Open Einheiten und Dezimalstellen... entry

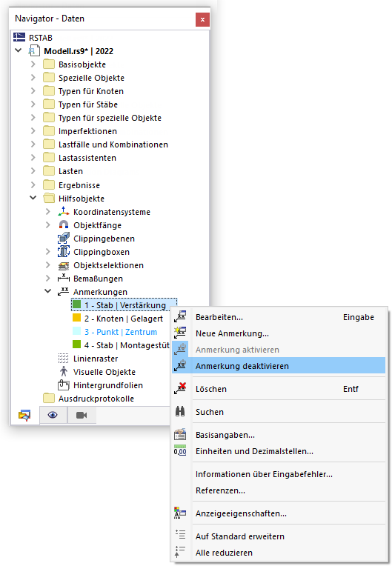279,451
